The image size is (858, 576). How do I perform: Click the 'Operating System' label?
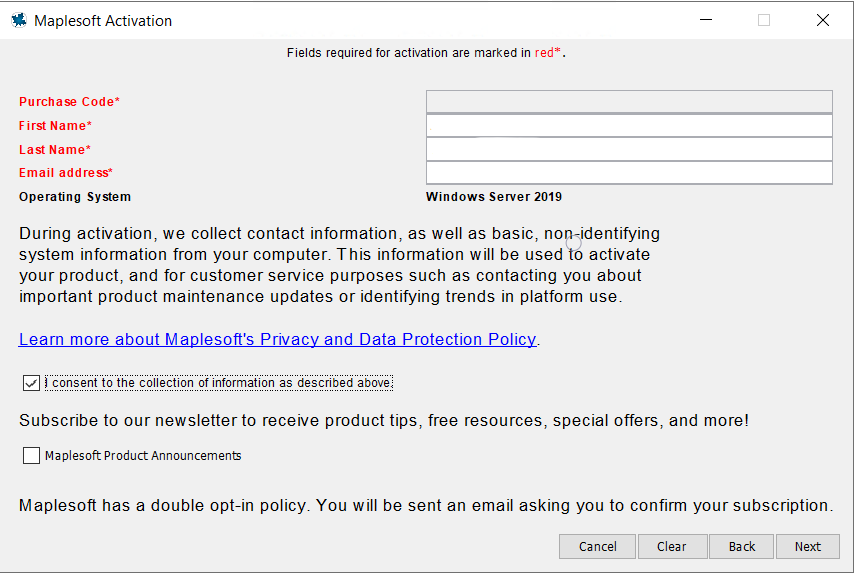pos(75,197)
